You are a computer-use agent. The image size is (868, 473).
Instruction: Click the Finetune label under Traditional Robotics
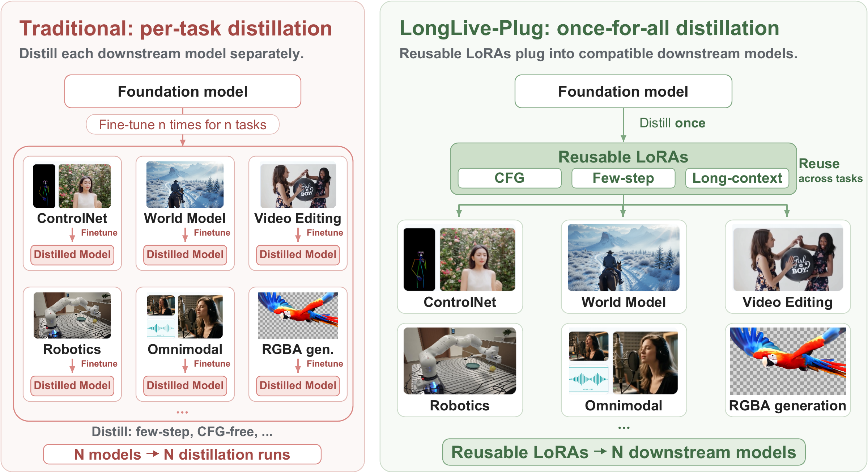(99, 364)
